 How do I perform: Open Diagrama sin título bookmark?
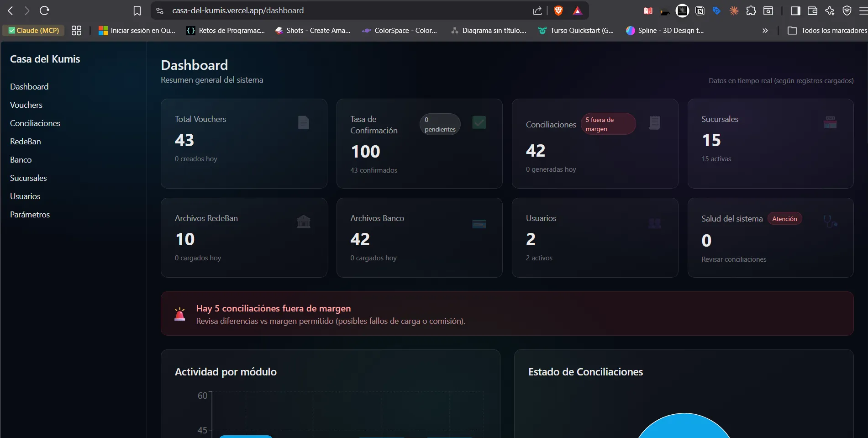[489, 30]
